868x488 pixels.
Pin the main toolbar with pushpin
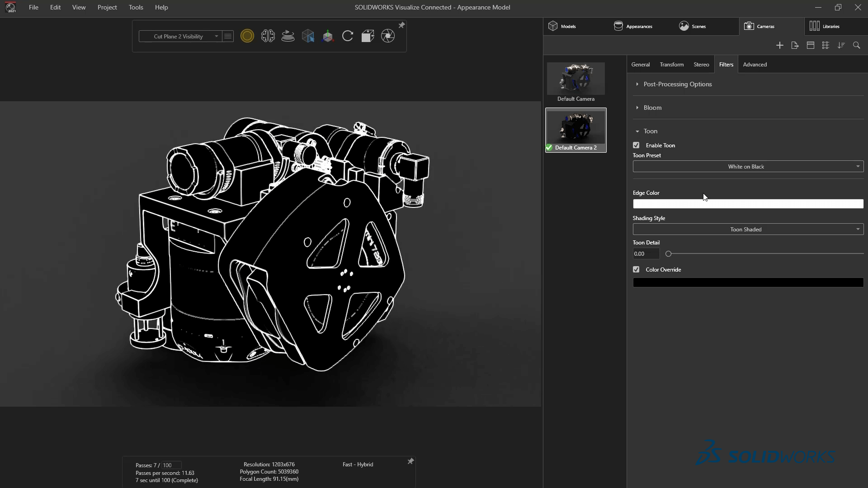click(401, 25)
